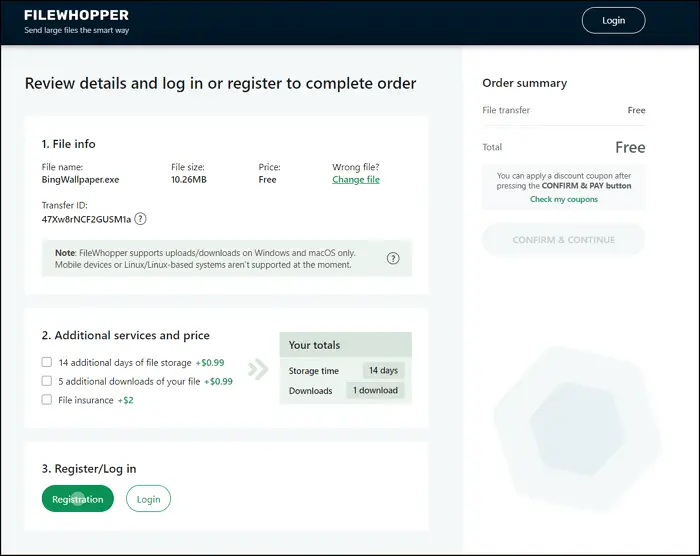Click the 14 days storage time value

(383, 370)
